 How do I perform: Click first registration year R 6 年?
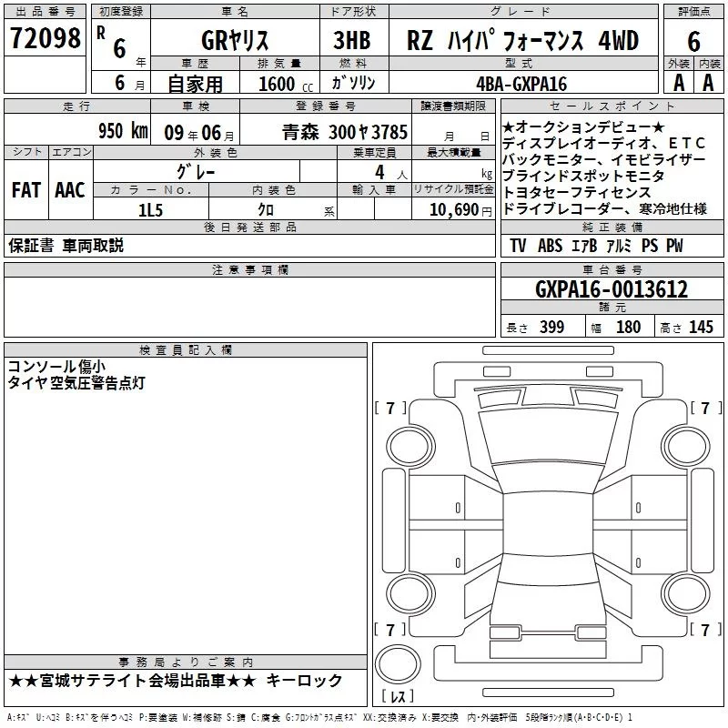tap(121, 46)
